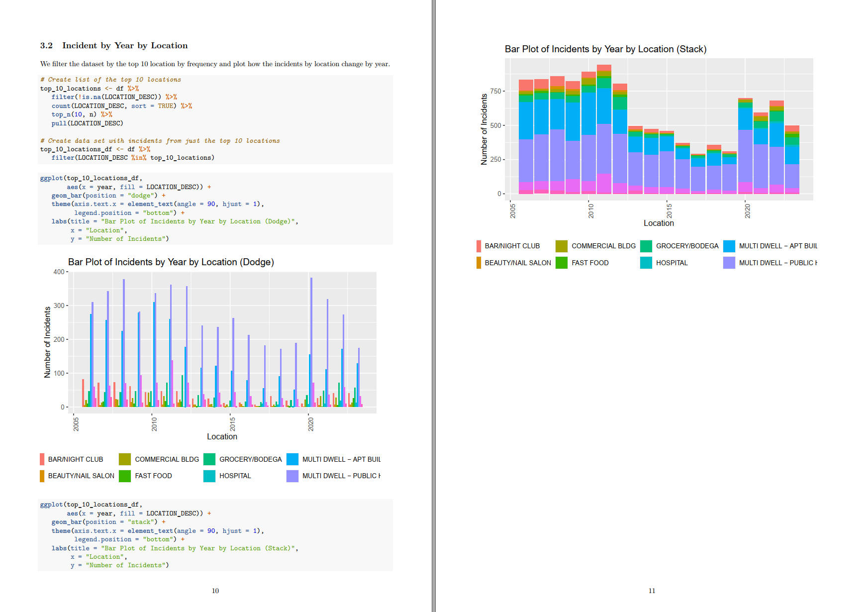Click the section heading 'Incident by Year by Location'
Viewport: 868px width, 612px height.
click(x=124, y=46)
